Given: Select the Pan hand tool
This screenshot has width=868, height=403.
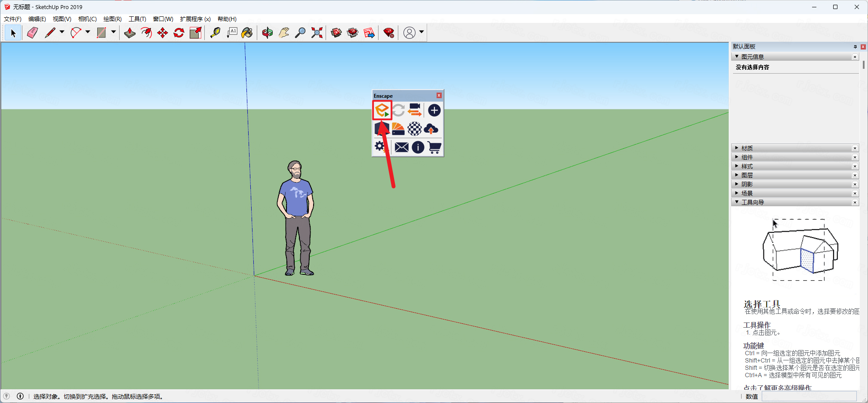Looking at the screenshot, I should click(x=284, y=33).
